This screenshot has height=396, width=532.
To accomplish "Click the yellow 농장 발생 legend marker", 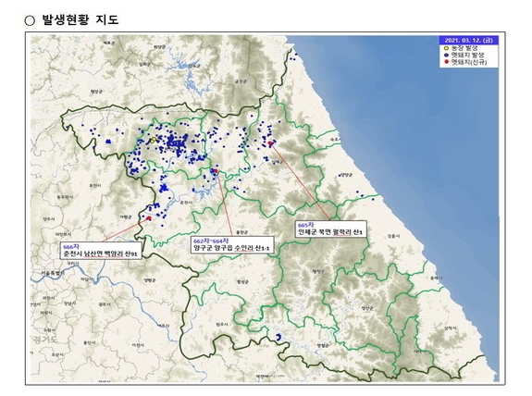I will click(x=446, y=48).
